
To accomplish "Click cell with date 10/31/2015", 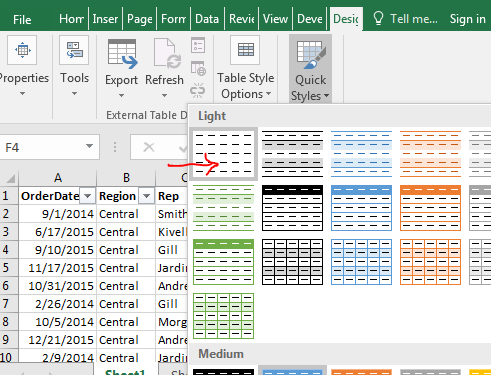I will point(58,286).
